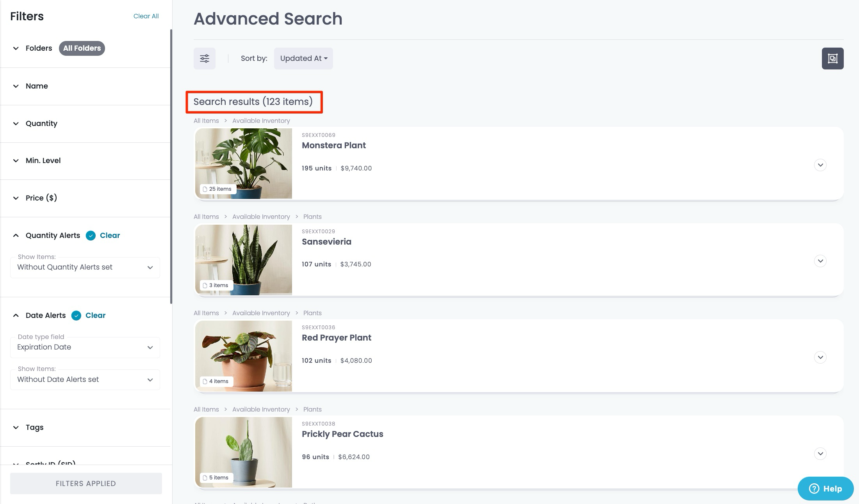859x504 pixels.
Task: Click Quantity Alerts blue checkmark indicator
Action: [91, 236]
